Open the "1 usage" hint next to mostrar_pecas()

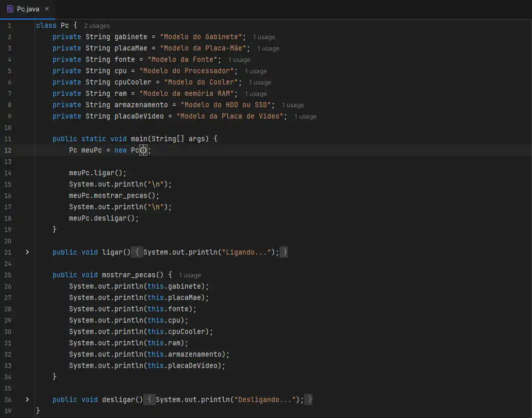pos(190,275)
